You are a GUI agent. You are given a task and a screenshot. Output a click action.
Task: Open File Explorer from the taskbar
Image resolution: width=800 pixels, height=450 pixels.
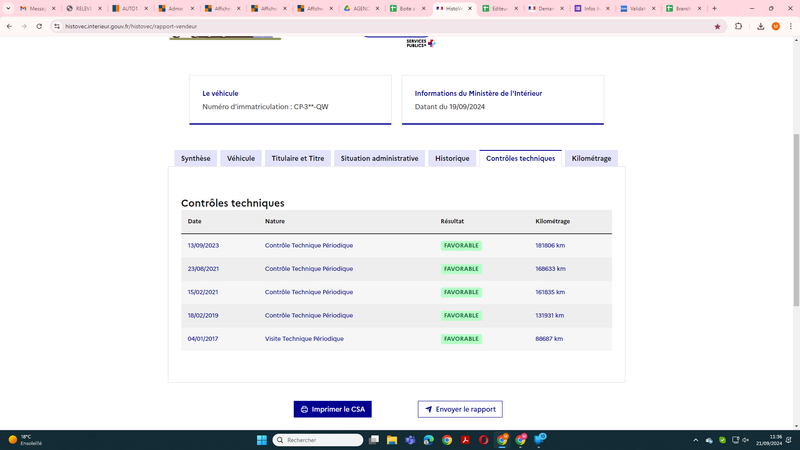click(x=392, y=440)
